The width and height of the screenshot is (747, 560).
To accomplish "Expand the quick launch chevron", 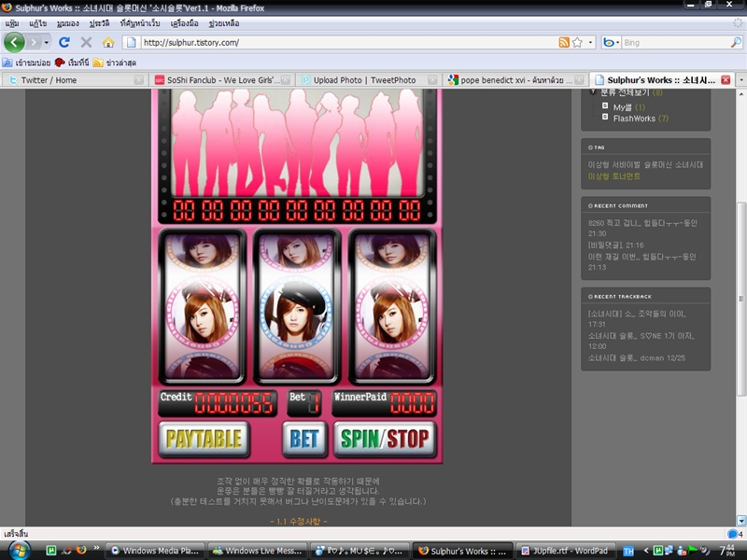I will (x=96, y=548).
